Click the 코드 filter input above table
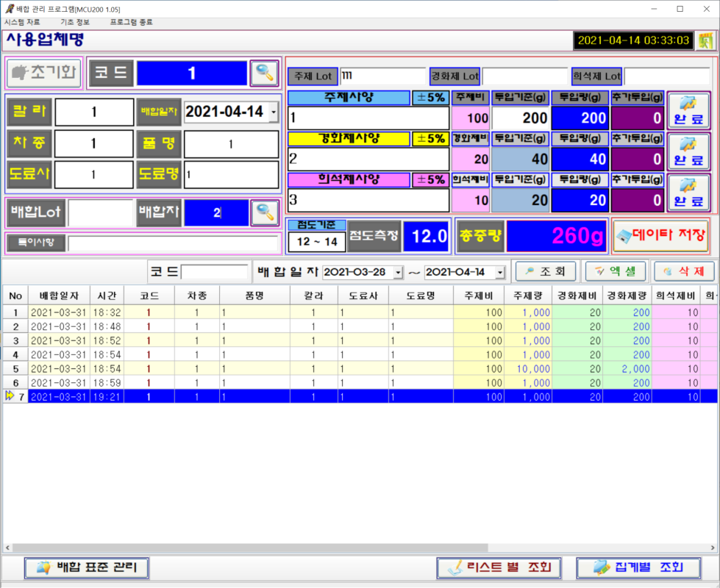The image size is (720, 588). 215,272
